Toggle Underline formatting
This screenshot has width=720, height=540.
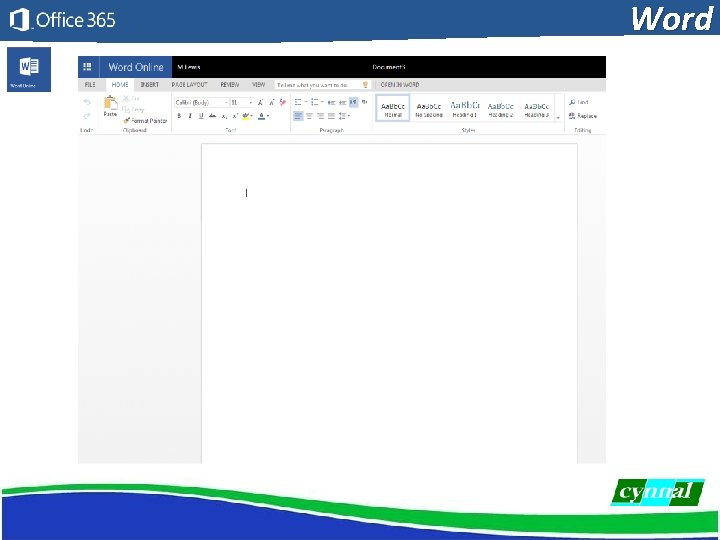click(x=201, y=116)
